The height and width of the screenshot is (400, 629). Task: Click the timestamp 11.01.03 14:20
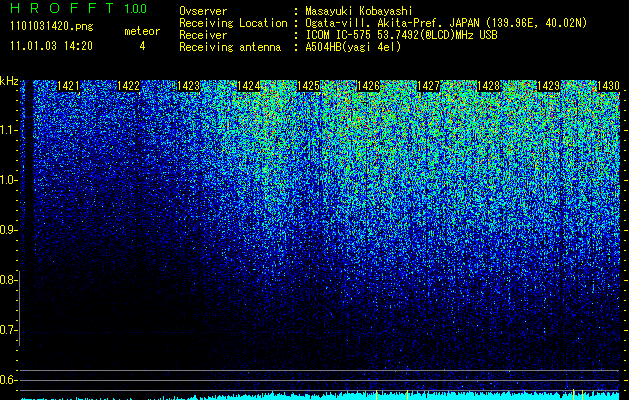coord(51,46)
